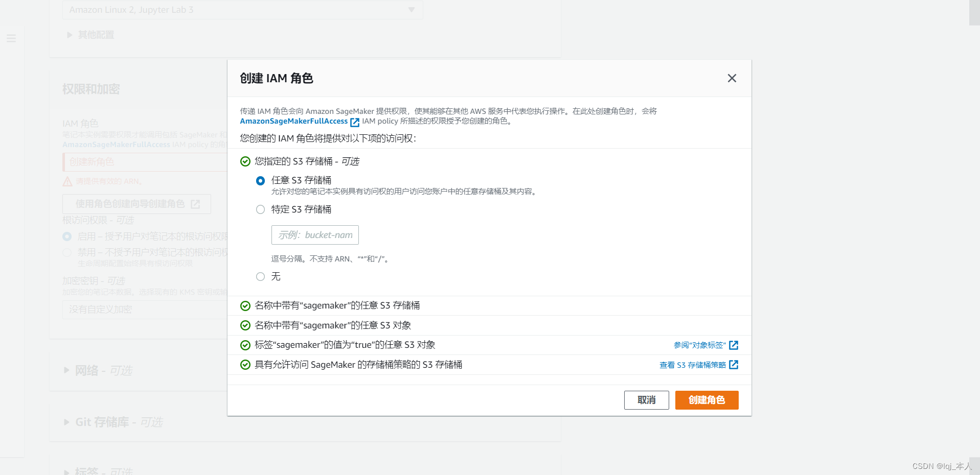Click the 取消 button
This screenshot has width=980, height=475.
point(647,400)
